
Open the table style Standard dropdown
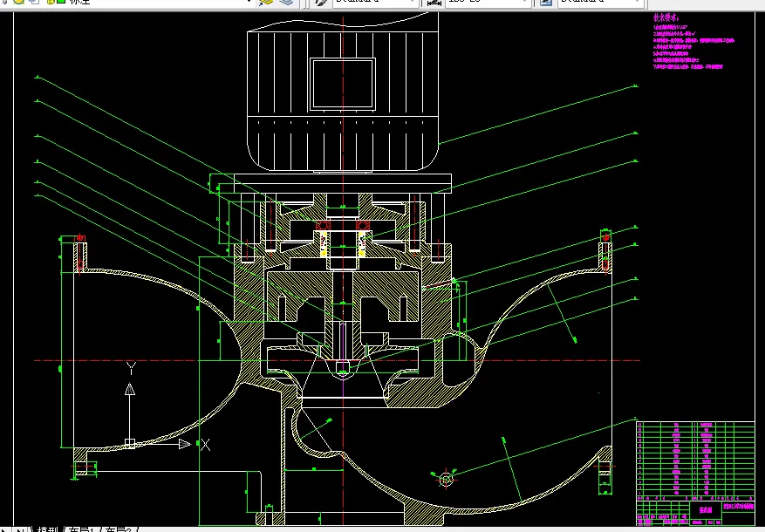click(601, 2)
